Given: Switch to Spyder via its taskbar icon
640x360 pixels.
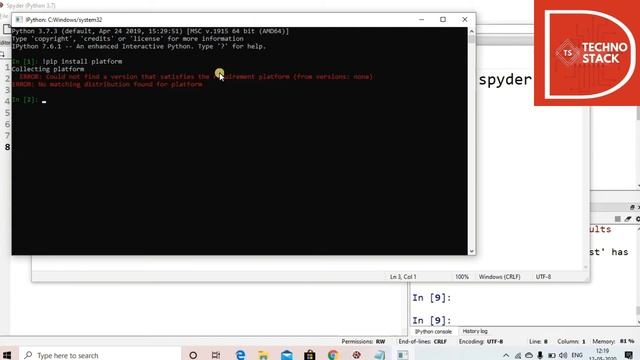Looking at the screenshot, I should (x=356, y=355).
